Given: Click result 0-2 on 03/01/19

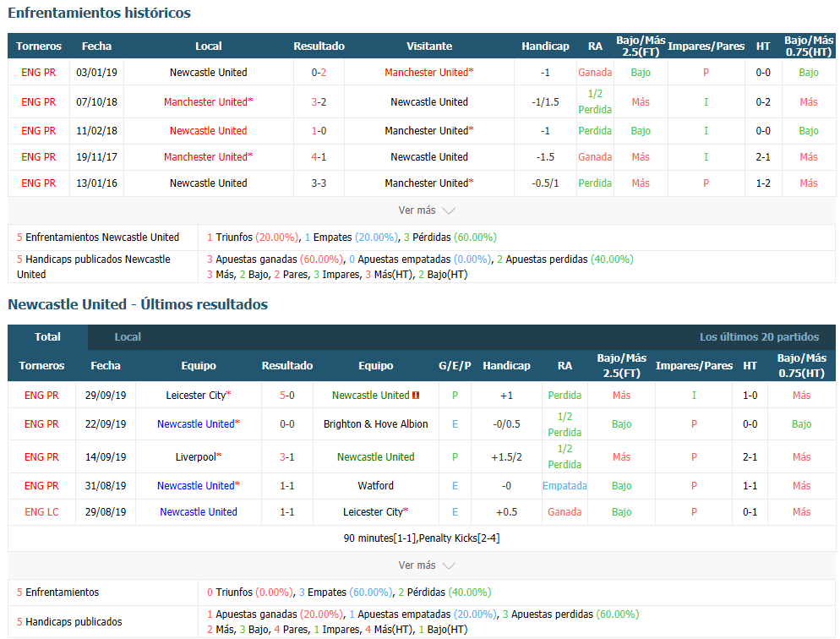Looking at the screenshot, I should pos(319,73).
